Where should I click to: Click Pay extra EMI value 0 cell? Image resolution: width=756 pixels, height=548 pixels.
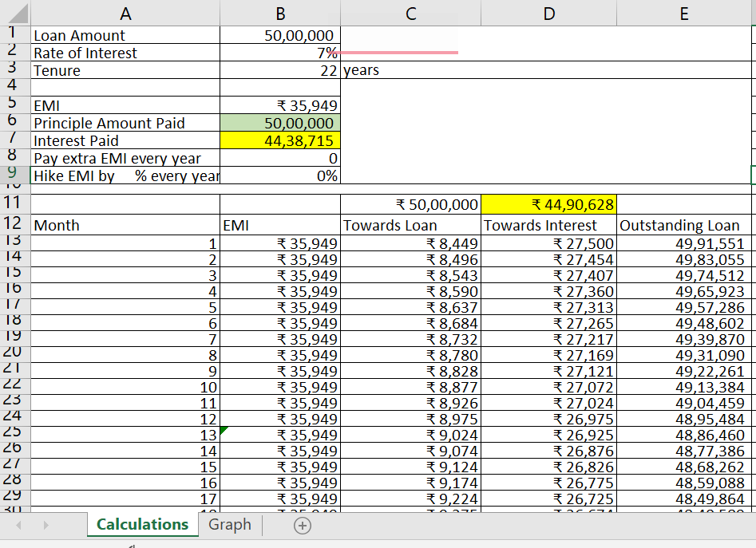click(x=280, y=158)
